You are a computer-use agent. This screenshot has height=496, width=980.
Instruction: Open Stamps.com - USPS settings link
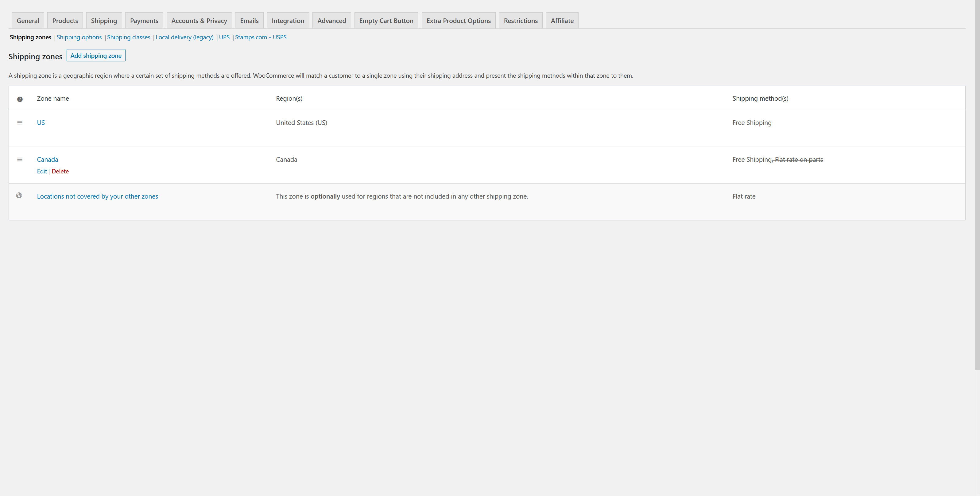click(x=261, y=37)
